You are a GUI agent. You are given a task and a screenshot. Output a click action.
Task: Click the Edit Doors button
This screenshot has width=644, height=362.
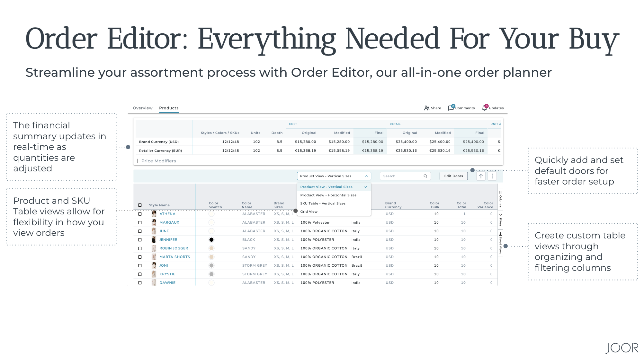pyautogui.click(x=453, y=176)
